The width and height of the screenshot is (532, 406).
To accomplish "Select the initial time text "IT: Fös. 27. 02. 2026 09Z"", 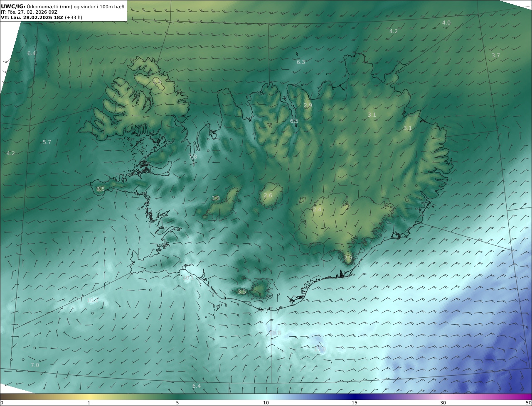I will [29, 12].
